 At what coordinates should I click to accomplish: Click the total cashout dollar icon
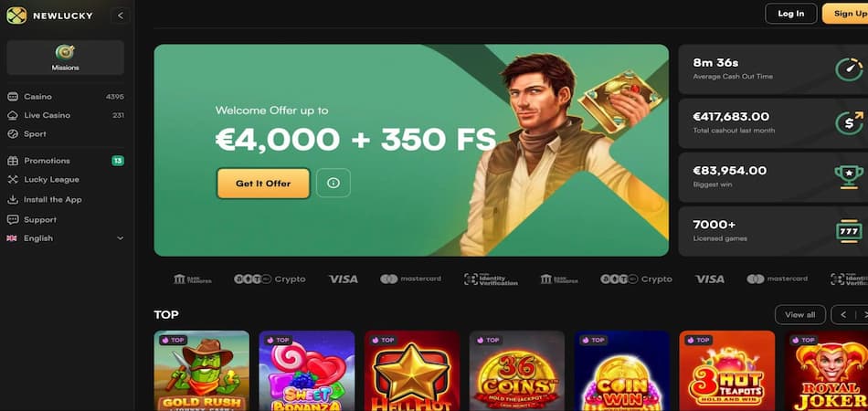pyautogui.click(x=849, y=123)
